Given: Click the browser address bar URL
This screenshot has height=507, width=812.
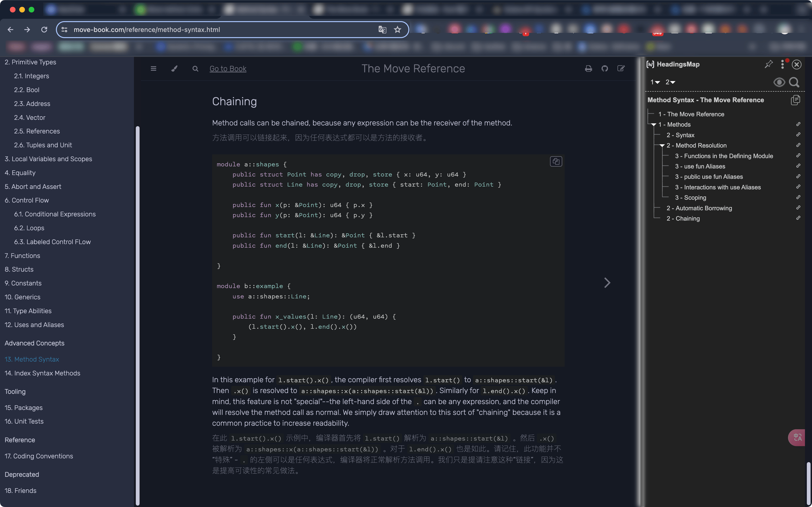Looking at the screenshot, I should [147, 30].
